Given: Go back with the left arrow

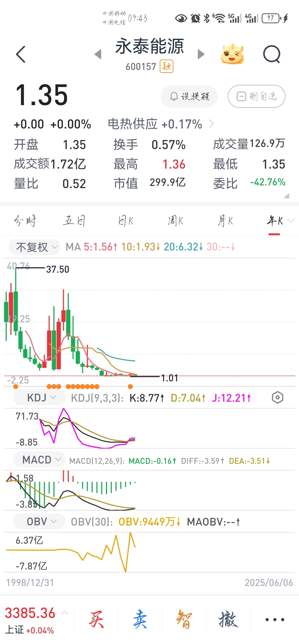Looking at the screenshot, I should [21, 54].
